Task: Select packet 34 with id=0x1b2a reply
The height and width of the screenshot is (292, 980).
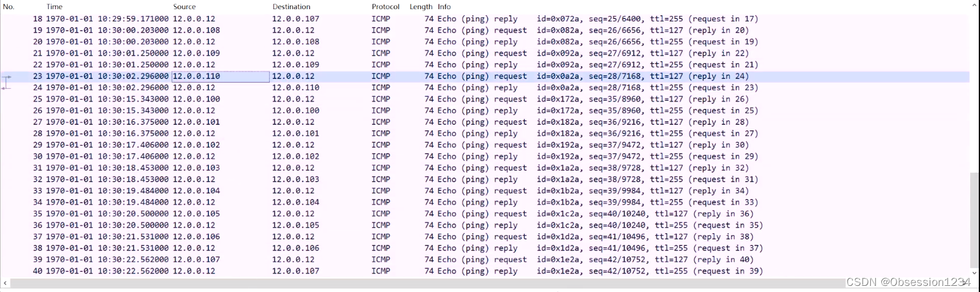Action: (x=485, y=202)
